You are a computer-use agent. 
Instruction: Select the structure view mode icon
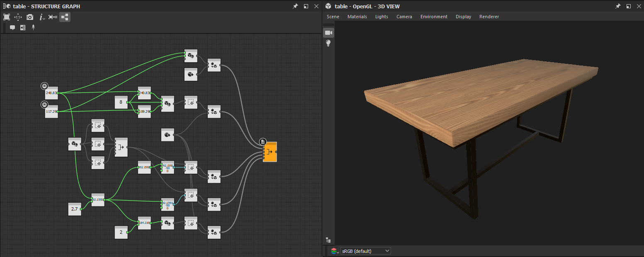[64, 17]
